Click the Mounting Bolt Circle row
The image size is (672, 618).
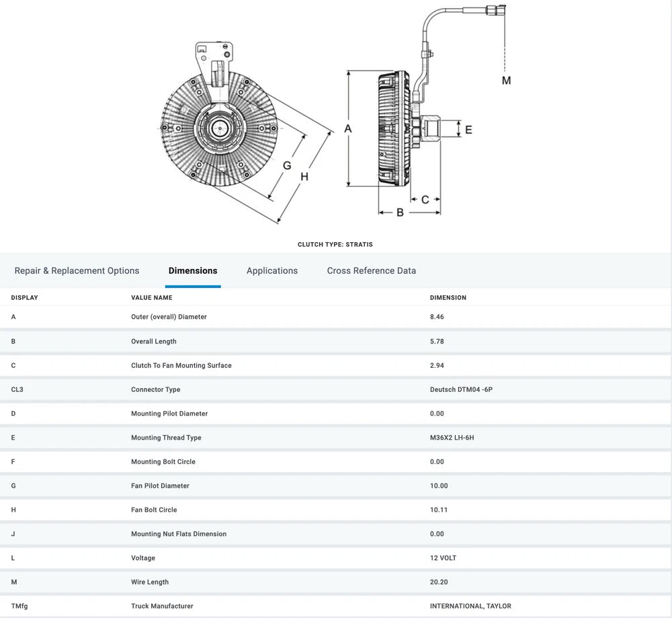click(163, 462)
